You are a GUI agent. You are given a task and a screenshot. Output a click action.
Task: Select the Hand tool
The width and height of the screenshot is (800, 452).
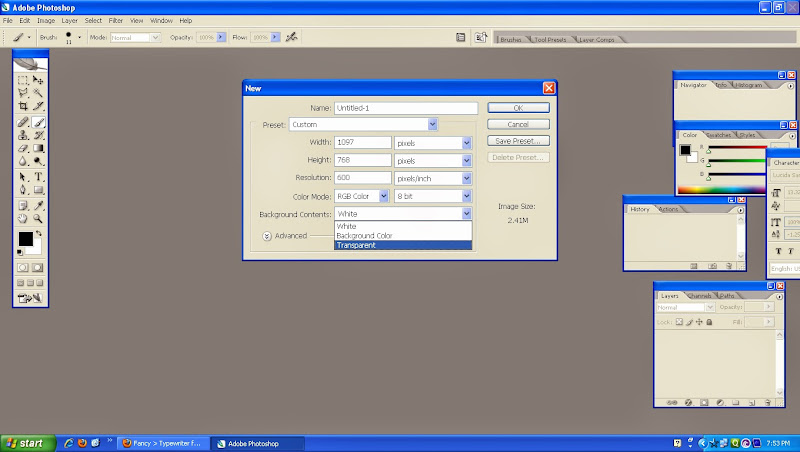(x=23, y=218)
